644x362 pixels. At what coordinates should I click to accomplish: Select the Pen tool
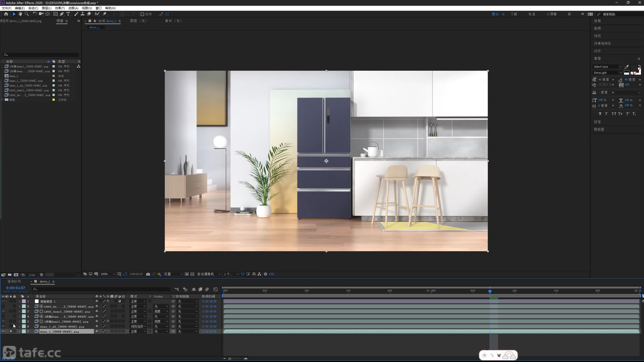click(62, 14)
